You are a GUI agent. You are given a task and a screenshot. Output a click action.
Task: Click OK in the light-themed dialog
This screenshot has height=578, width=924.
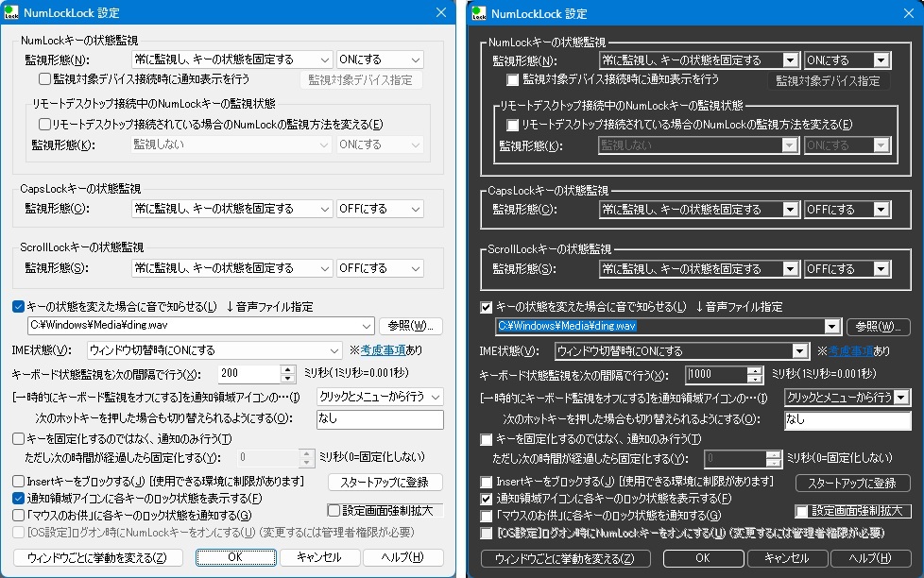click(x=235, y=557)
